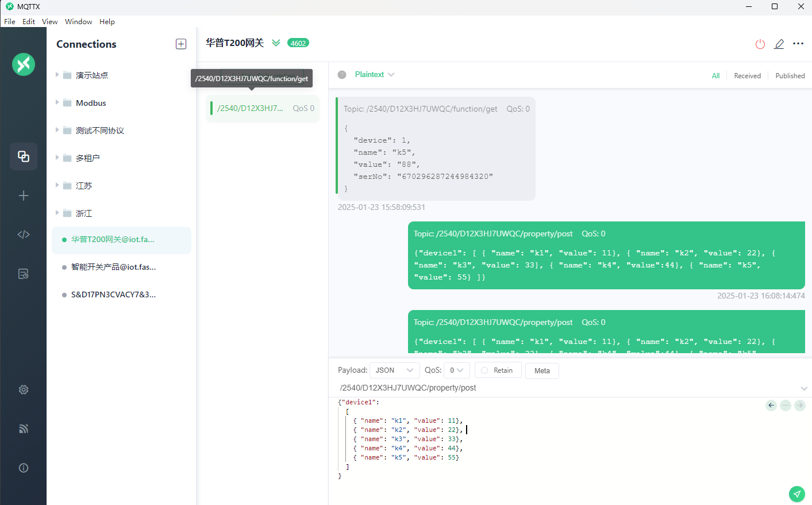This screenshot has width=812, height=505.
Task: Open the File menu
Action: pos(10,22)
